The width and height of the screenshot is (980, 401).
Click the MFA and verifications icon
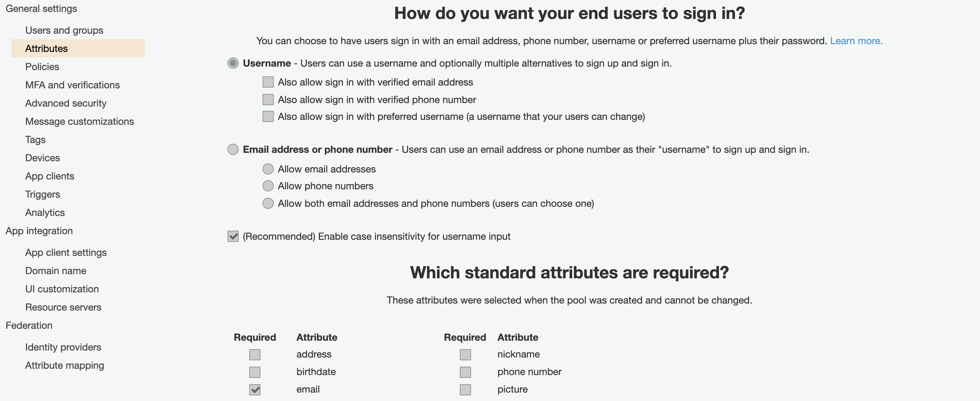click(73, 84)
